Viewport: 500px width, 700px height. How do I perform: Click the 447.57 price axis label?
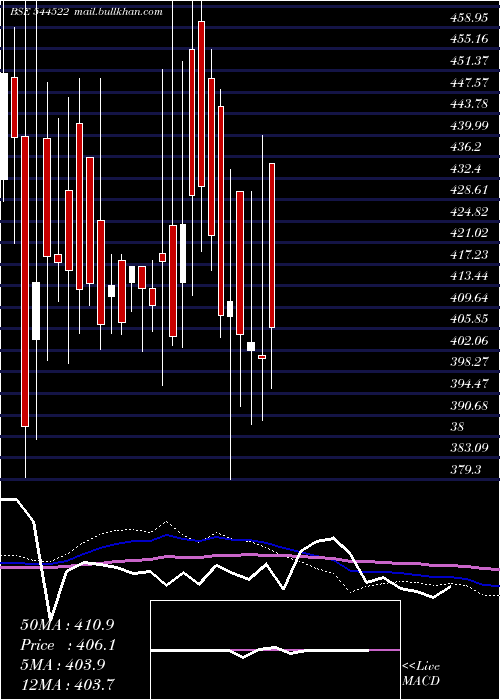click(x=469, y=82)
